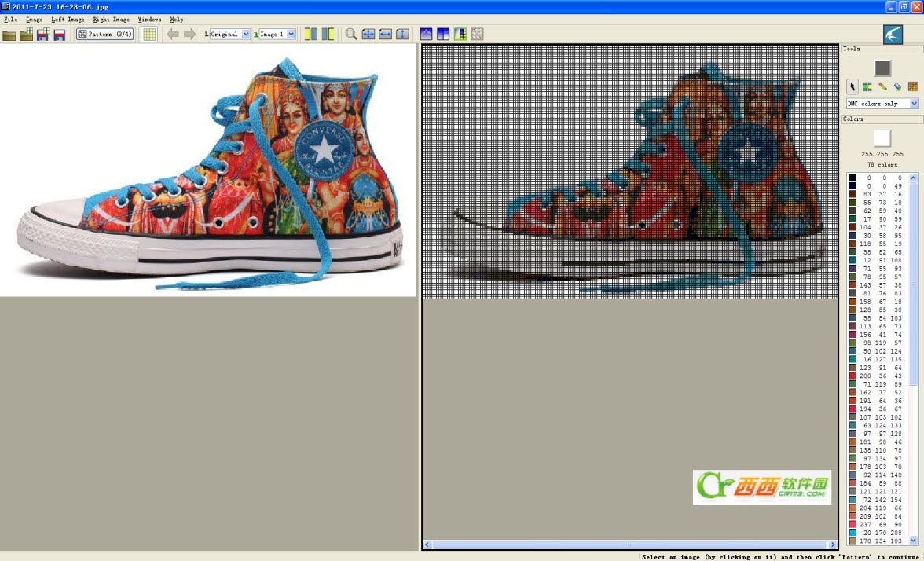Viewport: 924px width, 561px height.
Task: Click the fit-width horizontal arrows icon
Action: point(385,35)
